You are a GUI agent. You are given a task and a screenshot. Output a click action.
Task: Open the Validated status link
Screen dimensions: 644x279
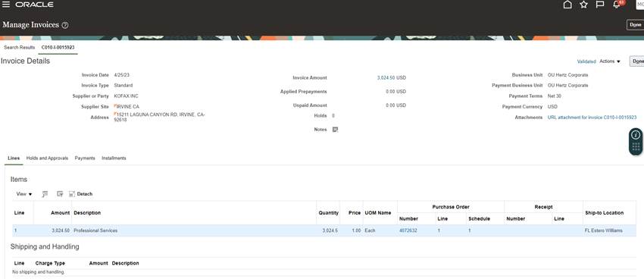point(586,61)
